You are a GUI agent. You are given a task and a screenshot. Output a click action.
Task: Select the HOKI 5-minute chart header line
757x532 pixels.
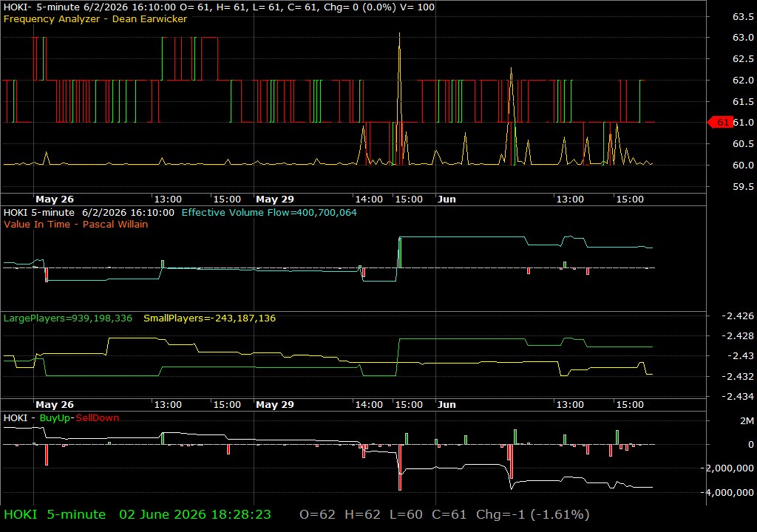[219, 7]
